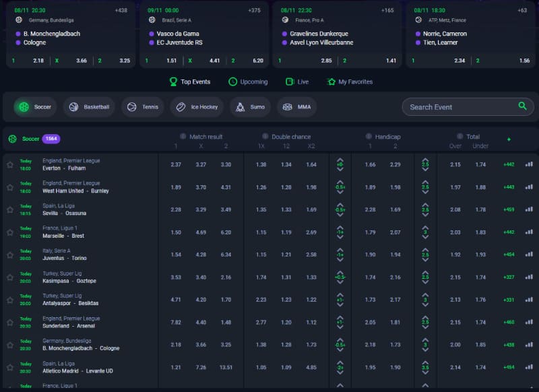
Task: Click info icon beside Handicap header
Action: pyautogui.click(x=369, y=136)
